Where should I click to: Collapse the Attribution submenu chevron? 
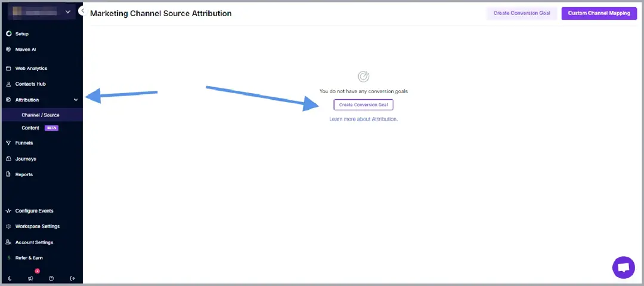pyautogui.click(x=76, y=100)
